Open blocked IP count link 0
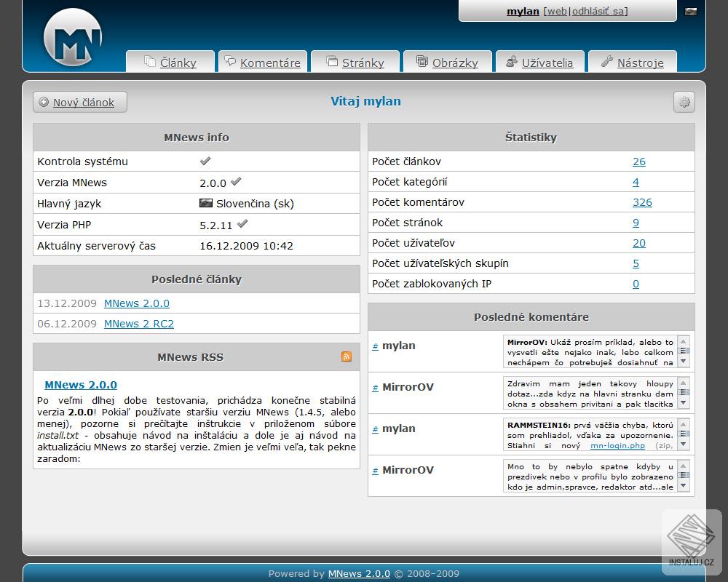Viewport: 728px width, 582px height. [x=636, y=284]
